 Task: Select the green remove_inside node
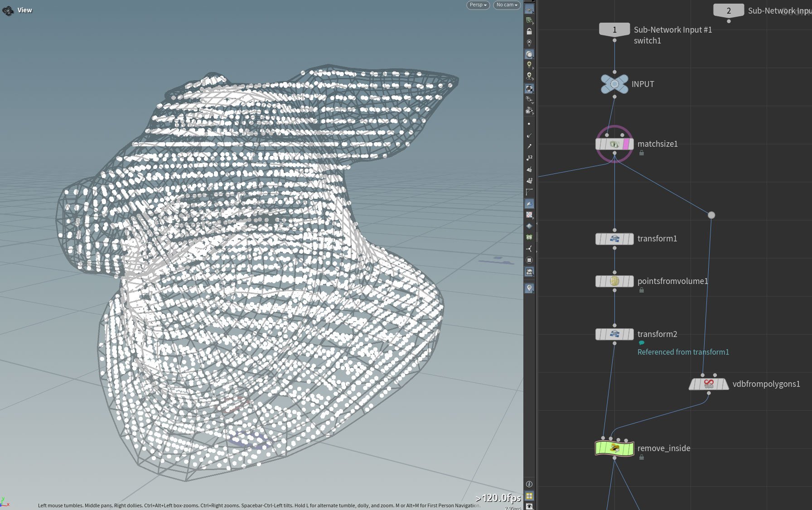coord(614,448)
